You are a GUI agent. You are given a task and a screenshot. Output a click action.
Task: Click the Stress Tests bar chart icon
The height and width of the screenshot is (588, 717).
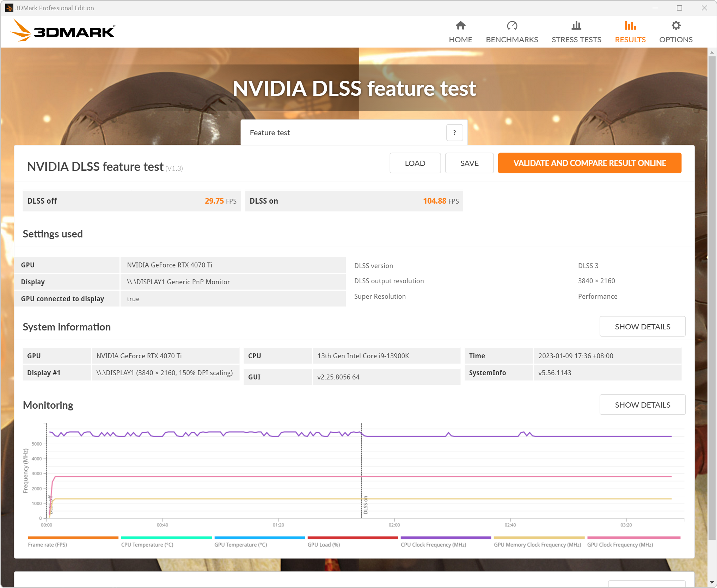576,25
